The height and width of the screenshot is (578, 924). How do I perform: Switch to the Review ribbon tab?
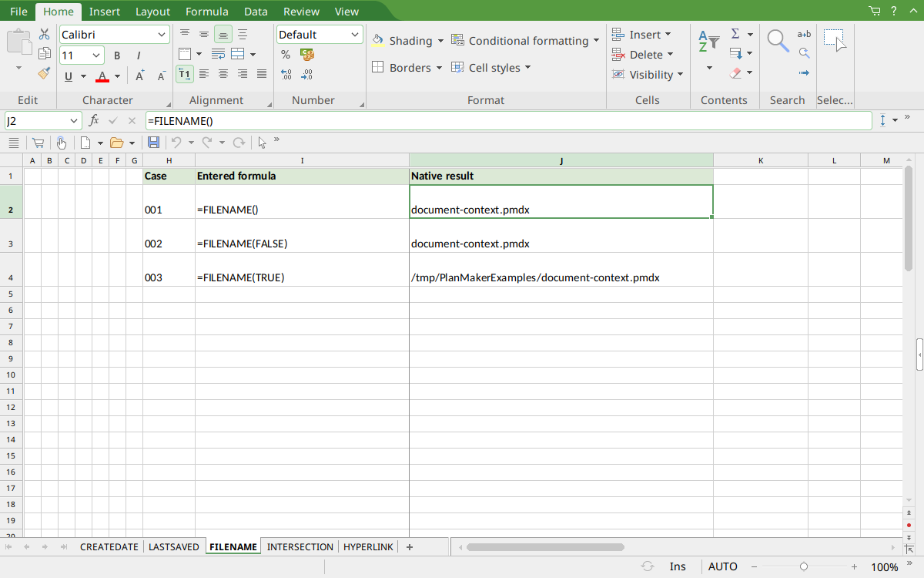pos(301,12)
